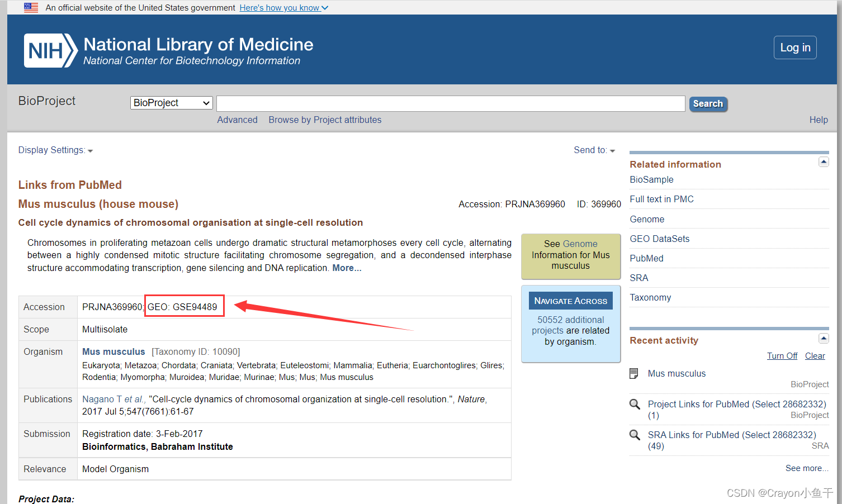Collapse the Recent activity panel
This screenshot has height=504, width=842.
(x=824, y=338)
